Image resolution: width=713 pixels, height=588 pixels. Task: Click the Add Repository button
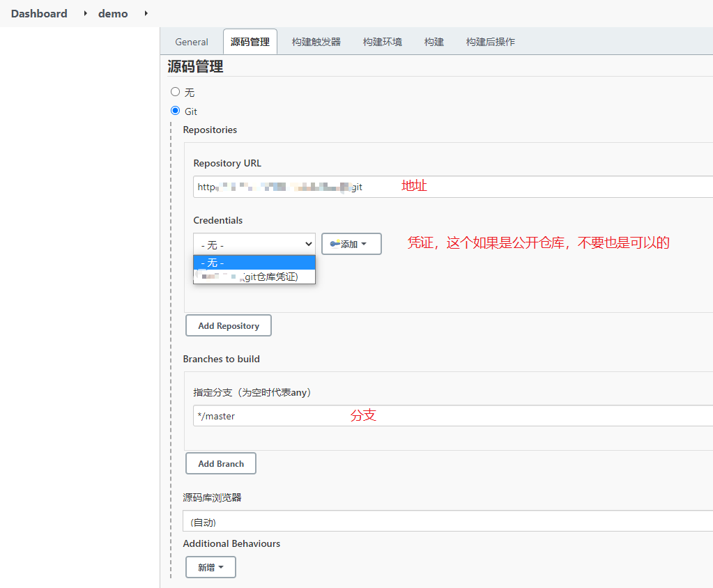[x=228, y=325]
